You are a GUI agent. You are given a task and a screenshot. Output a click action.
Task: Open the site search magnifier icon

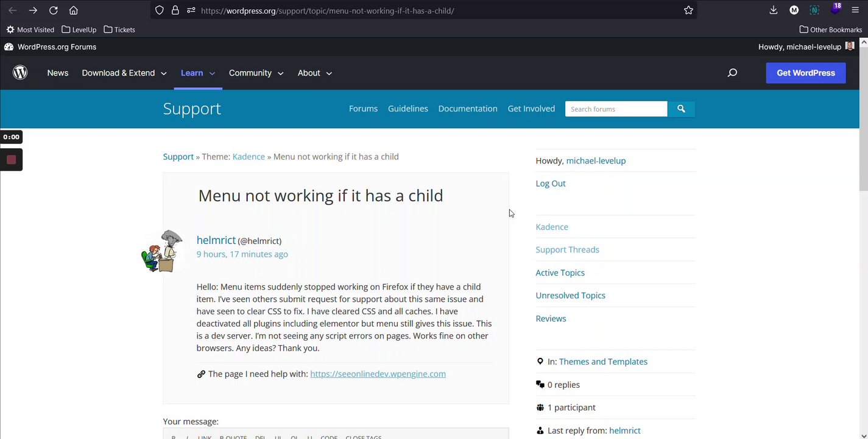[x=732, y=73]
